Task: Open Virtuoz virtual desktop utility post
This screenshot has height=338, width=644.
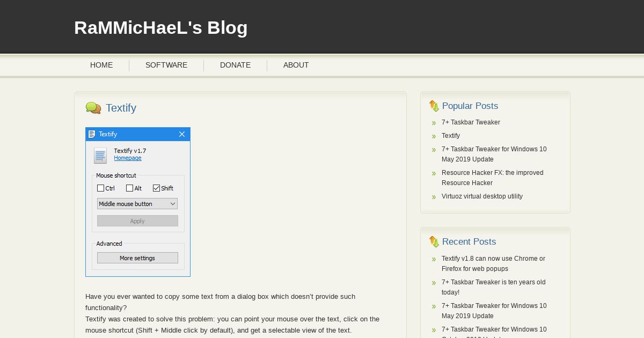Action: point(482,196)
